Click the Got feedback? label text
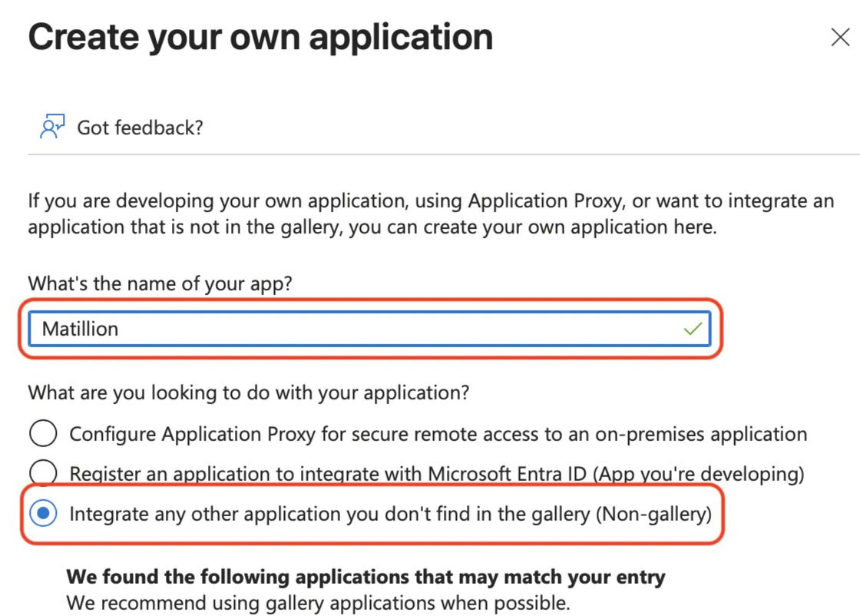 [138, 127]
